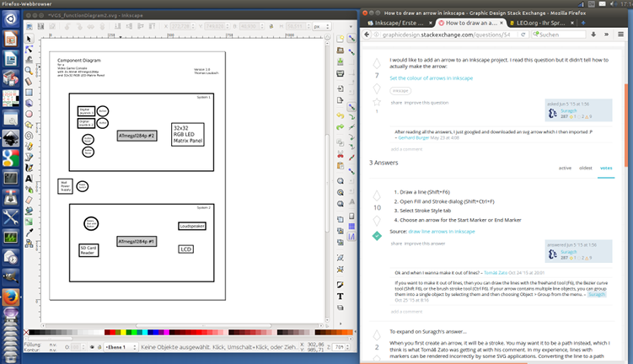Select the Connector diagram tool in Inkscape
Viewport: 633px width, 364px height.
[x=29, y=244]
